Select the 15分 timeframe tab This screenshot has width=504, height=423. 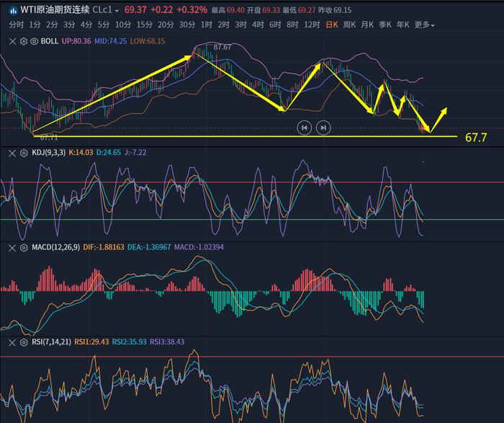[x=144, y=25]
